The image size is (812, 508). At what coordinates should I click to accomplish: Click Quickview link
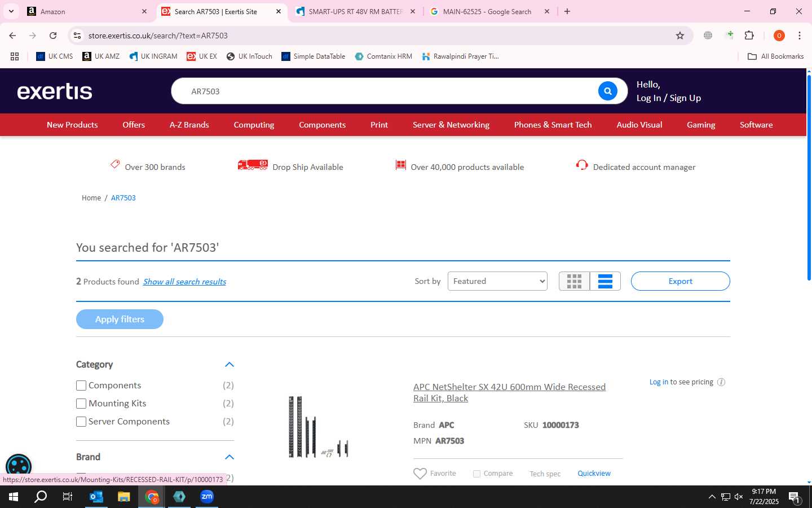(x=594, y=474)
